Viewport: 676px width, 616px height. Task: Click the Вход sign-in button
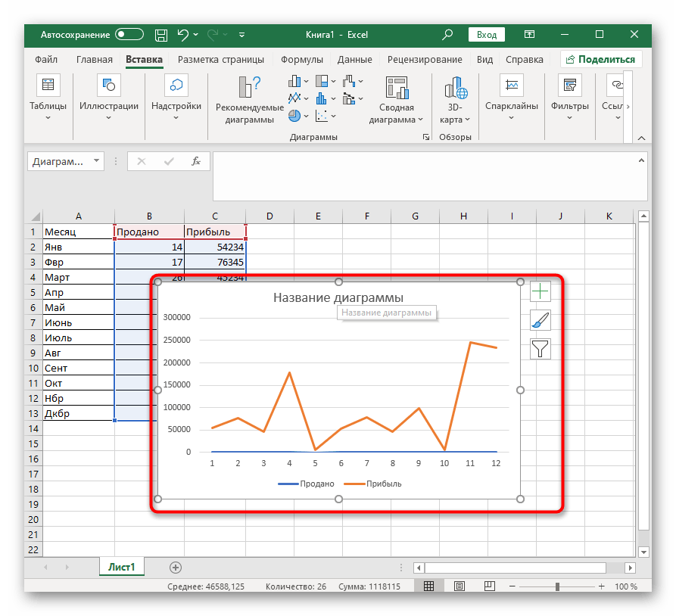click(487, 35)
